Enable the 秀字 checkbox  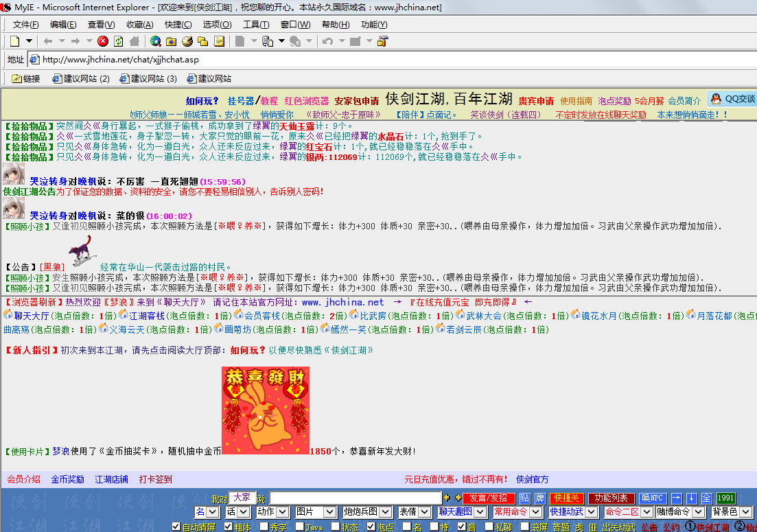pyautogui.click(x=264, y=527)
